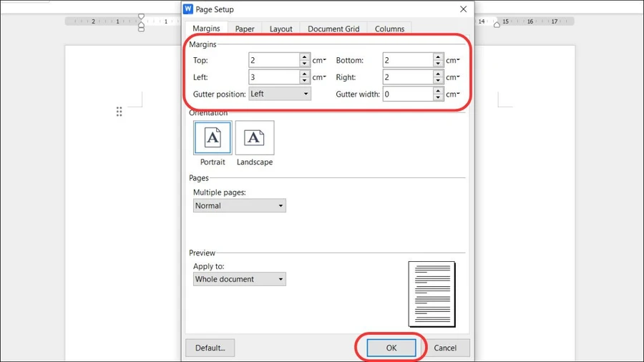
Task: Decrease the Gutter width with down arrow
Action: click(x=438, y=97)
